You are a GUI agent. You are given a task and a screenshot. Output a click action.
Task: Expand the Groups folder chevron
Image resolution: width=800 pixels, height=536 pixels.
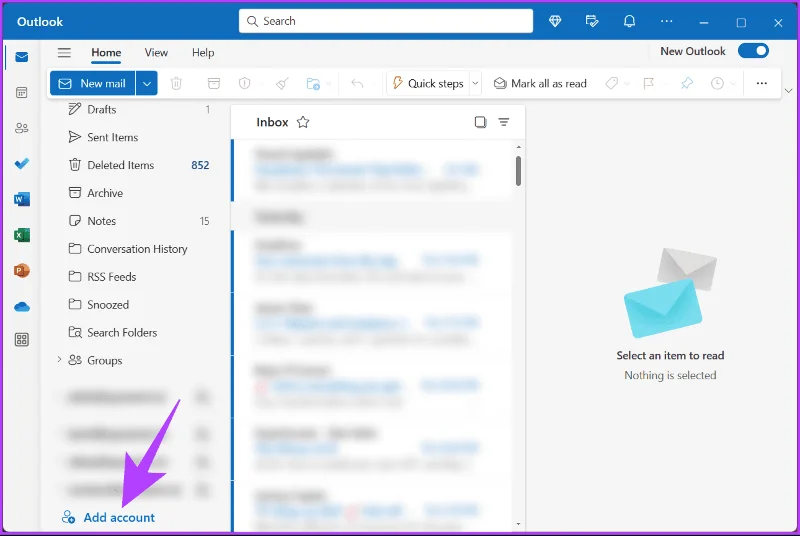point(59,360)
